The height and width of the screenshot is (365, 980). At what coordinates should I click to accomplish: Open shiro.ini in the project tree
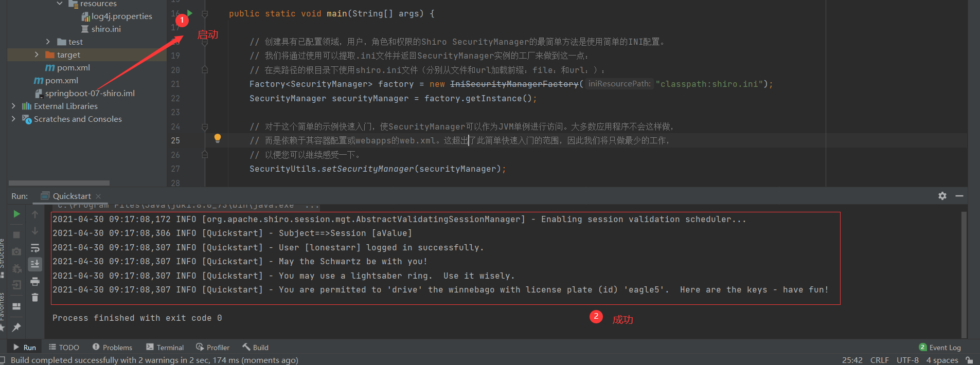[106, 29]
